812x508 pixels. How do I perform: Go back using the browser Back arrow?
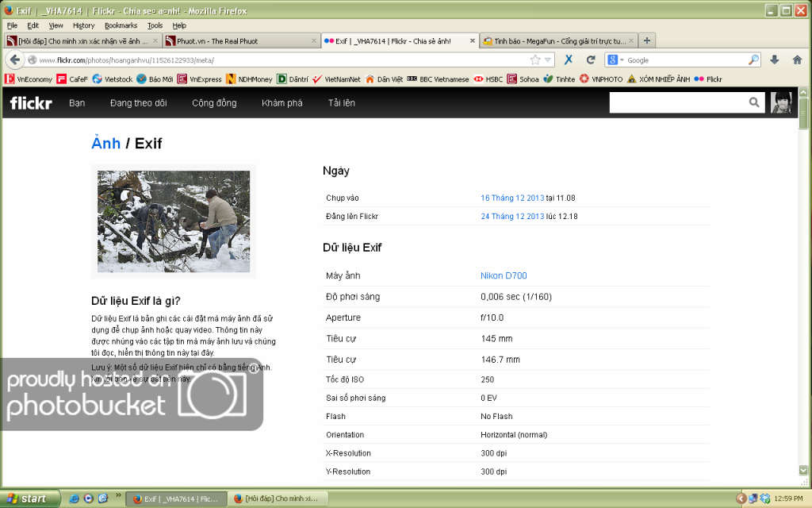tap(15, 60)
